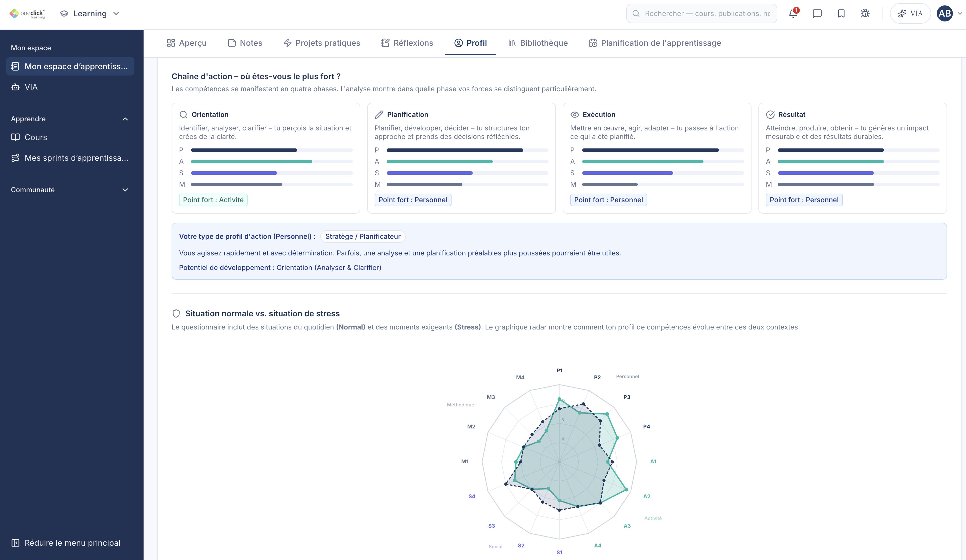Focus the Rechercher search field
Image resolution: width=966 pixels, height=560 pixels.
[x=701, y=13]
